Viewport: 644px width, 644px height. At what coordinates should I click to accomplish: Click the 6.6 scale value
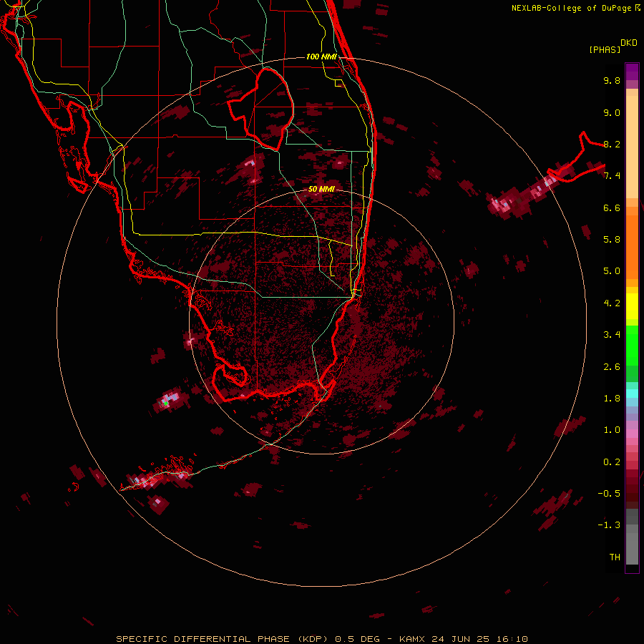pyautogui.click(x=612, y=208)
